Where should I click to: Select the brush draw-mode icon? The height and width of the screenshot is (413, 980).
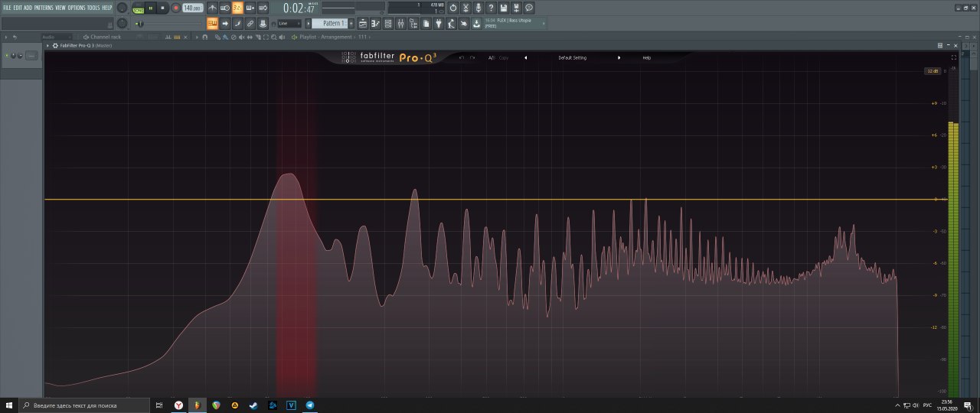[237, 24]
